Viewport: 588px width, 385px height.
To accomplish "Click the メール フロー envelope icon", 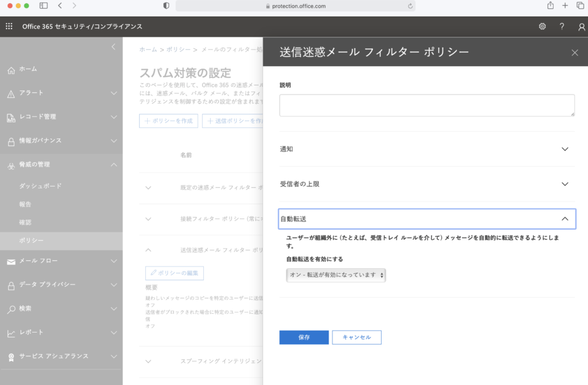I will [11, 261].
